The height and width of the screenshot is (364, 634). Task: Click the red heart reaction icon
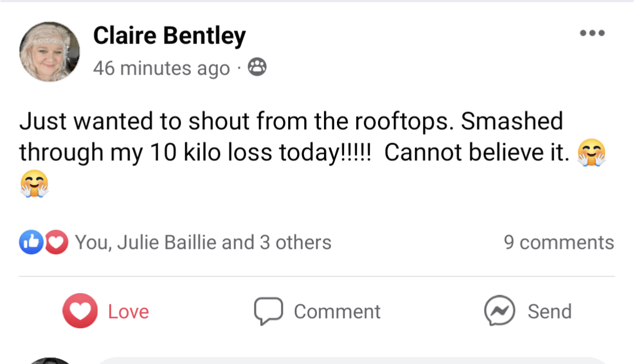tap(56, 242)
